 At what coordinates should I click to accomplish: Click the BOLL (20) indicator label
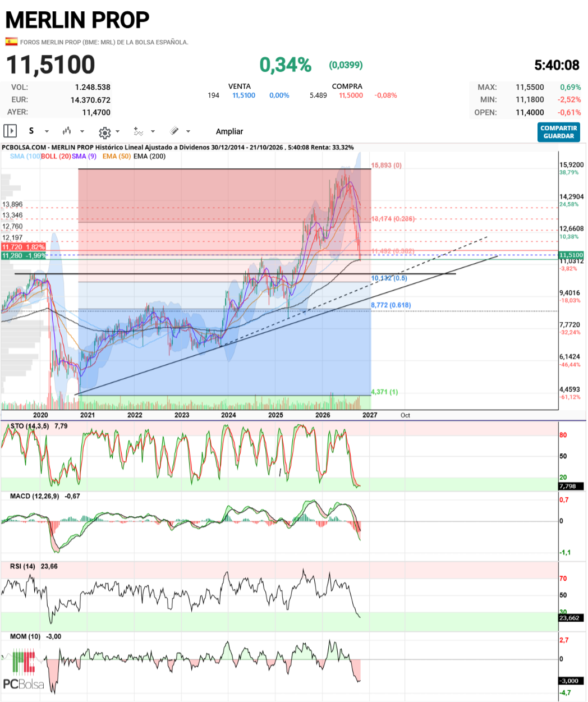coord(56,156)
